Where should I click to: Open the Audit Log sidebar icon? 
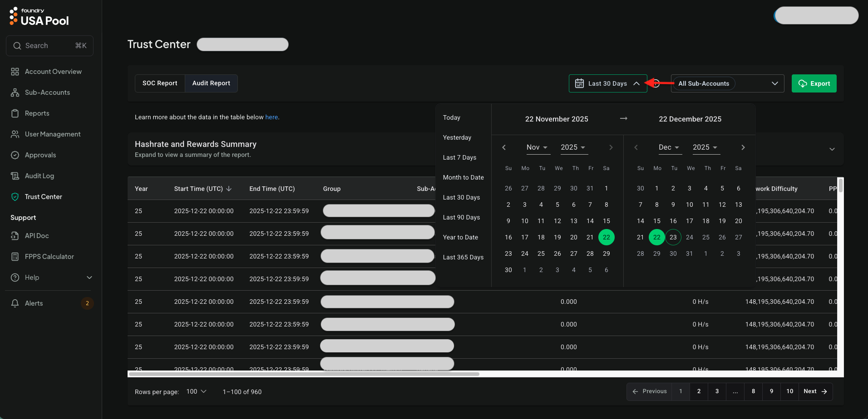coord(15,176)
